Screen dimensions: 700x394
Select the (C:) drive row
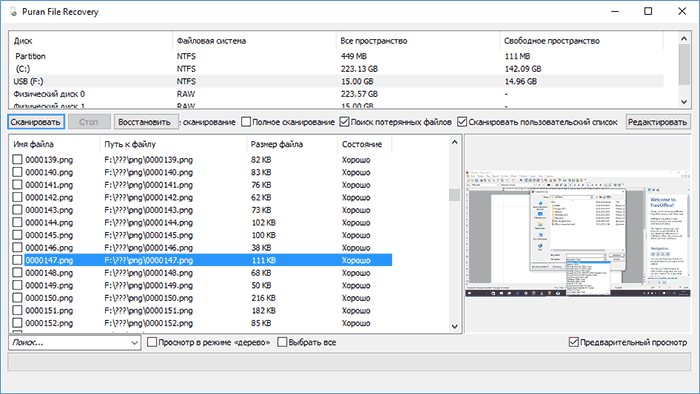[x=337, y=69]
